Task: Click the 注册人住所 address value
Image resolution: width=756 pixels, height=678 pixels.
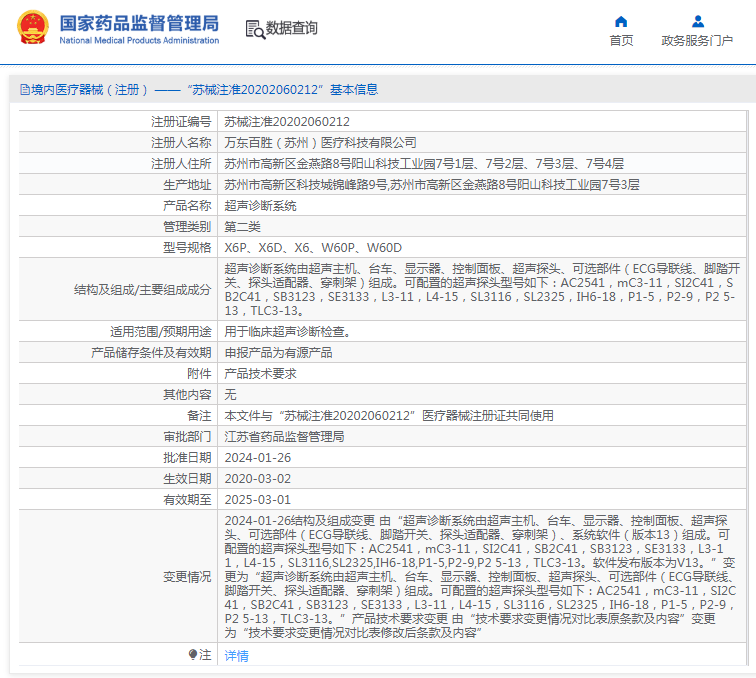Action: [x=424, y=164]
